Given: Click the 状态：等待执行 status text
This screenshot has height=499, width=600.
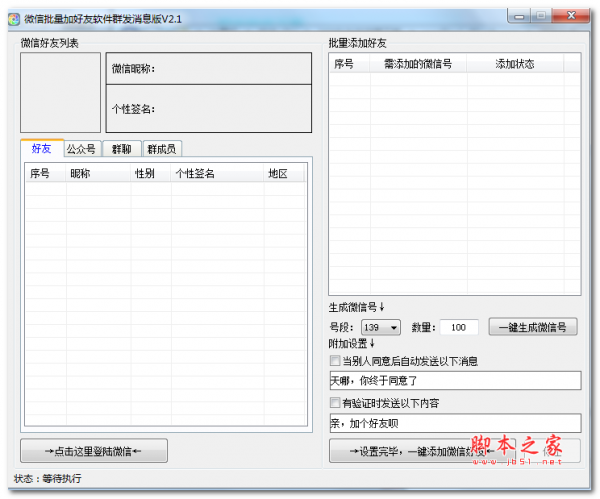Looking at the screenshot, I should [47, 478].
